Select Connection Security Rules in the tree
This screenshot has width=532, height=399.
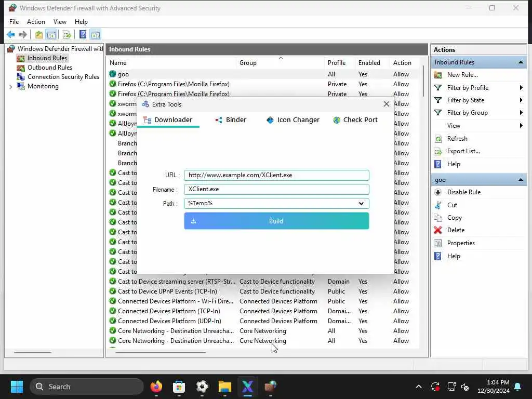(63, 77)
